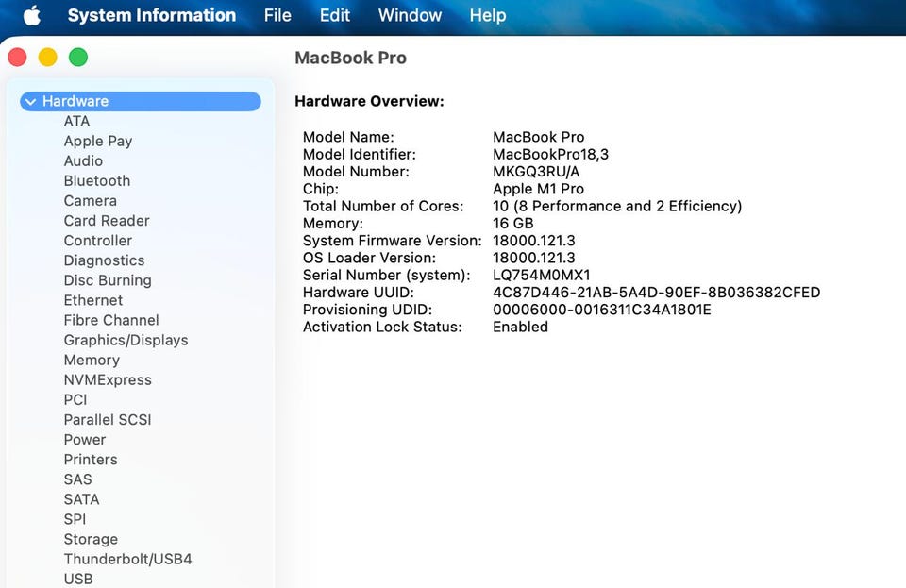Image resolution: width=906 pixels, height=588 pixels.
Task: Click the model identifier MacBookPro18,3
Action: tap(550, 154)
